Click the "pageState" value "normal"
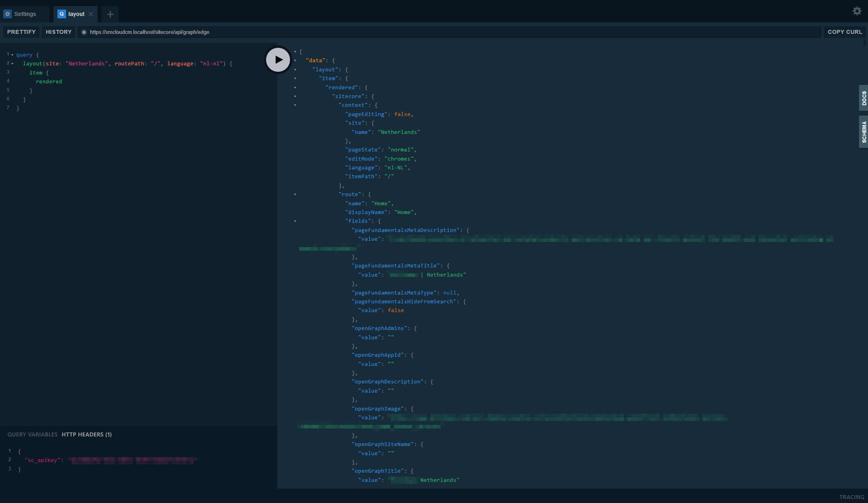 click(401, 150)
